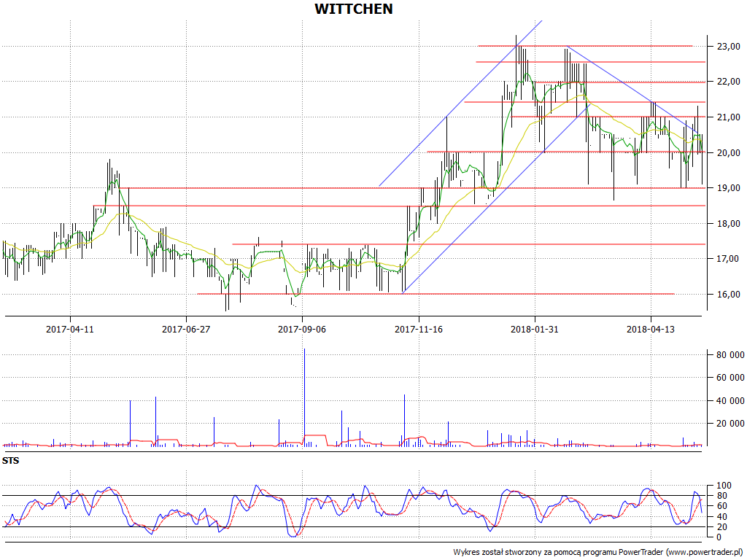Click the 0 STS axis label
The image size is (747, 560).
click(719, 537)
